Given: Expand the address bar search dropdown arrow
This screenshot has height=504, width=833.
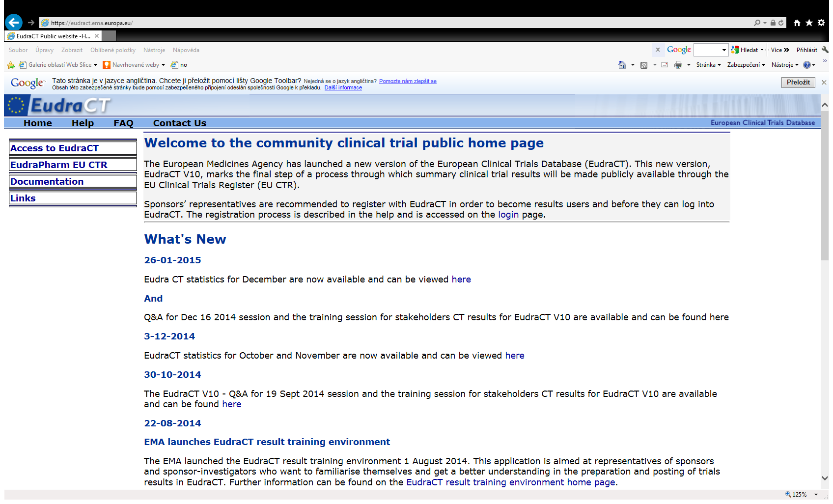Looking at the screenshot, I should (x=765, y=23).
